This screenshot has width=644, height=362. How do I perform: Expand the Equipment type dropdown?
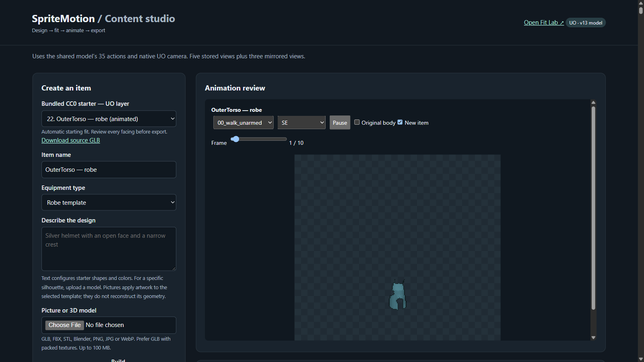click(109, 202)
